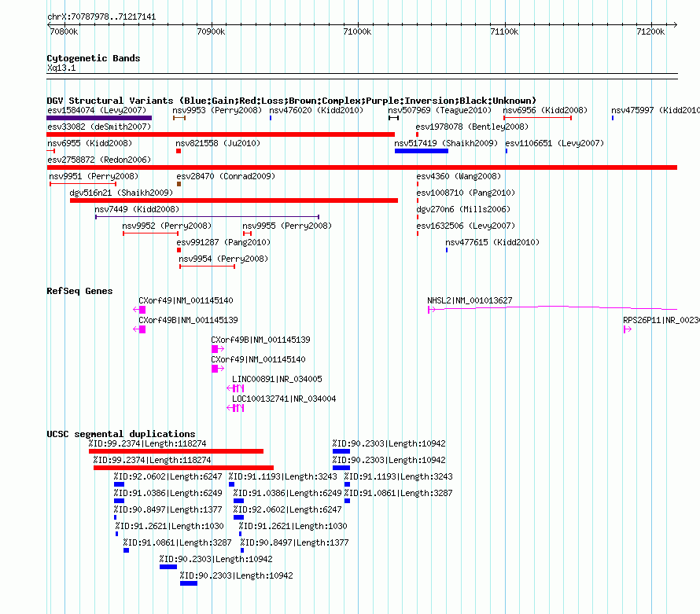Click the LOC100132741 gene glyph

(235, 408)
